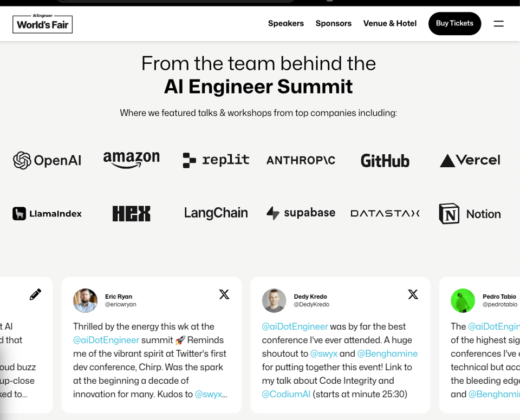Click the Supabase logo
The image size is (520, 420).
tap(301, 213)
